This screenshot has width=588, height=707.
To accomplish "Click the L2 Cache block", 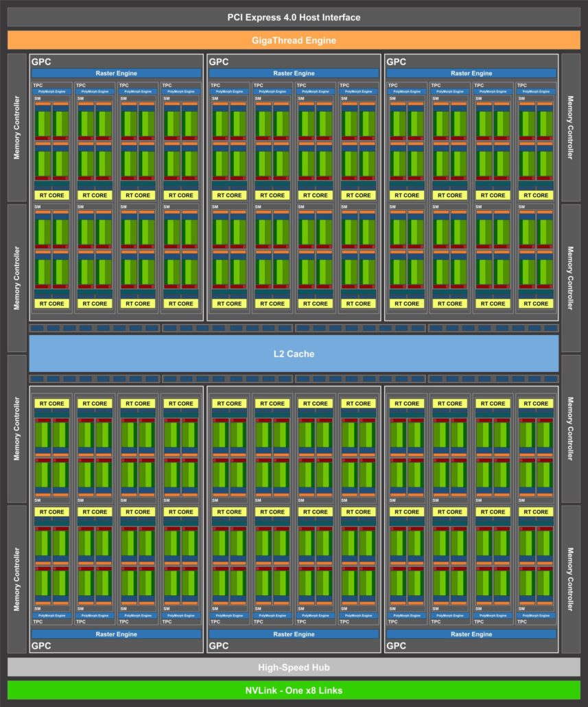I will (x=294, y=353).
